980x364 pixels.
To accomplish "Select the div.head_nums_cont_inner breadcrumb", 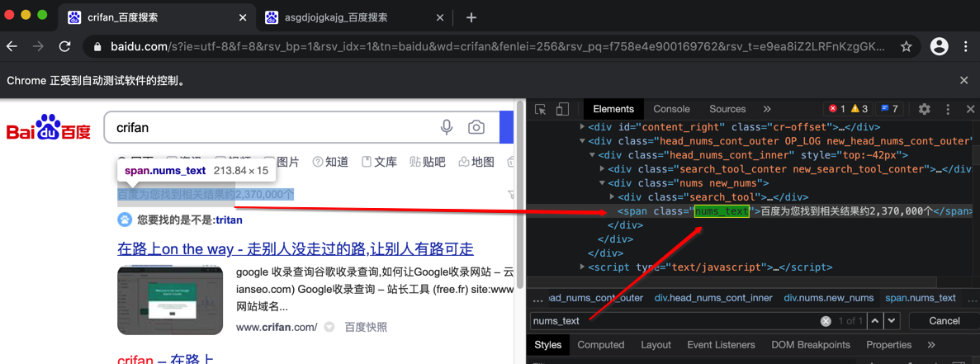I will 714,299.
